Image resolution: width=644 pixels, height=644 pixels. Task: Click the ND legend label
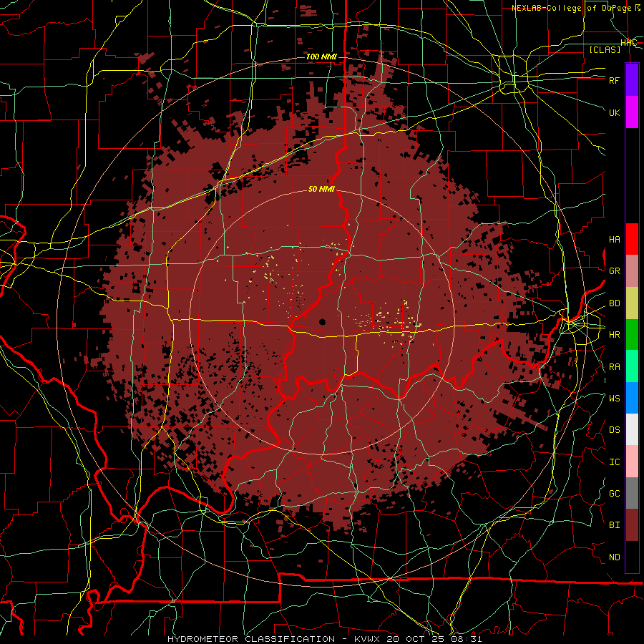(x=615, y=557)
